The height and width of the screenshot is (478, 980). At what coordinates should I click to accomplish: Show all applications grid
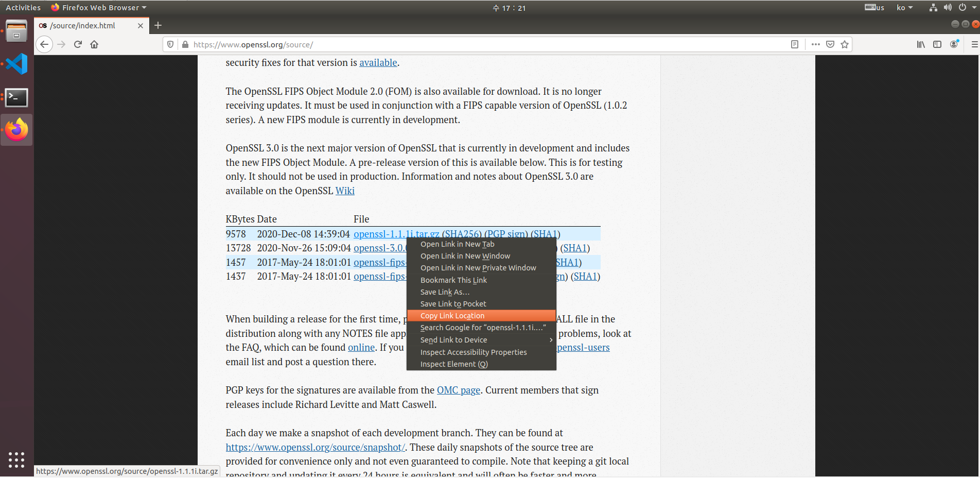click(x=16, y=459)
